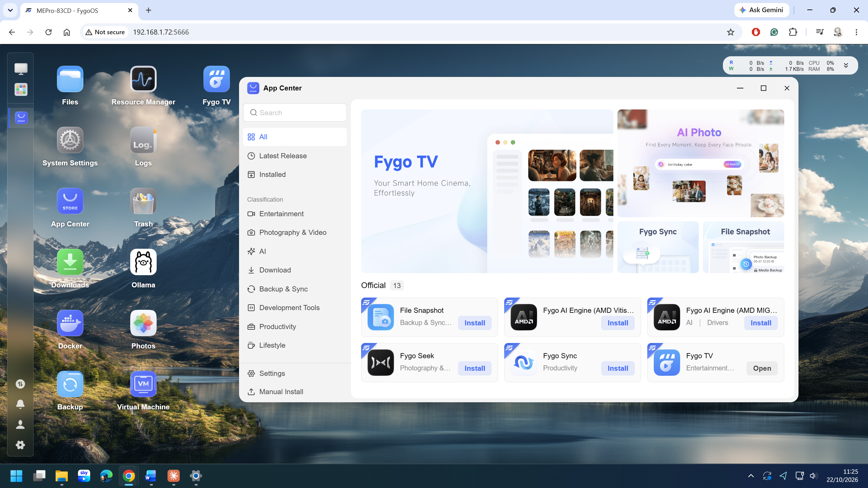This screenshot has width=868, height=488.
Task: Filter by Backup & Sync category
Action: 295,289
